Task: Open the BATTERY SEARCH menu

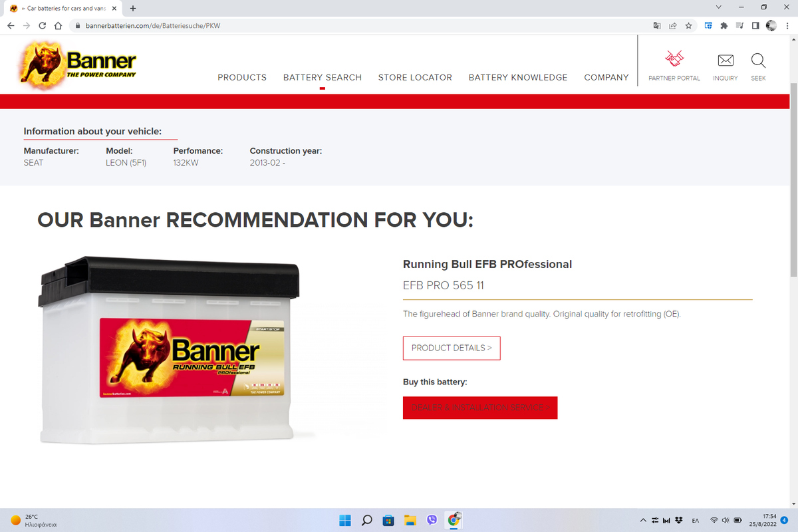Action: pos(323,78)
